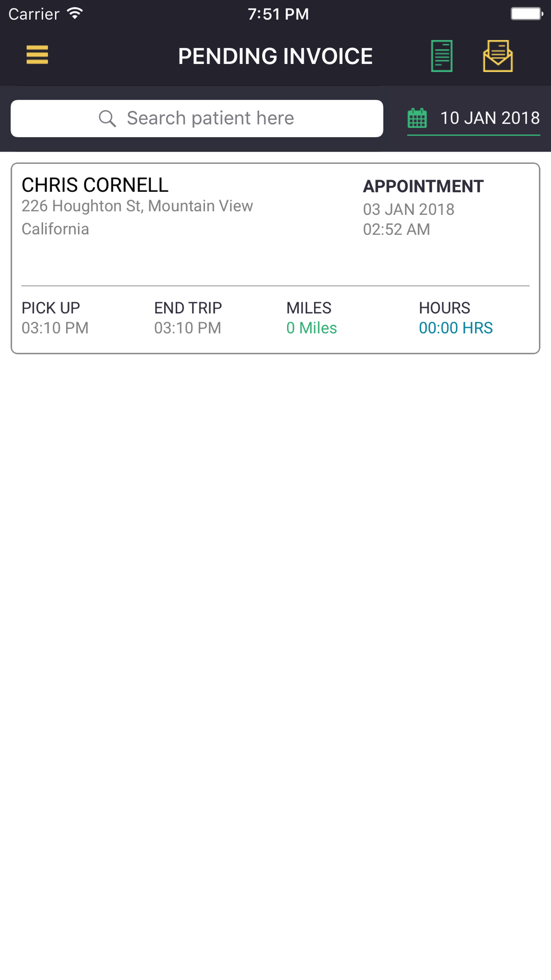Tap the END TRIP label

tap(188, 308)
